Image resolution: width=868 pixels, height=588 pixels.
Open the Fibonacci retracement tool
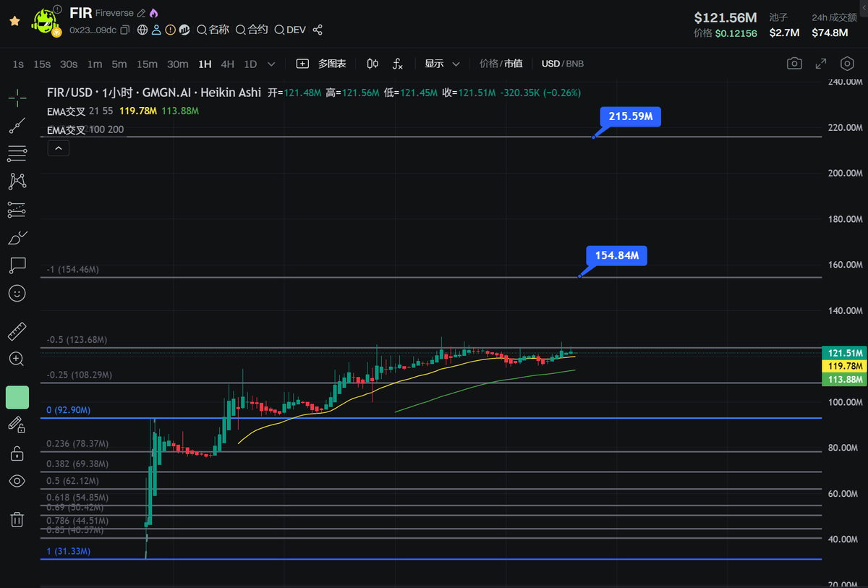click(17, 153)
